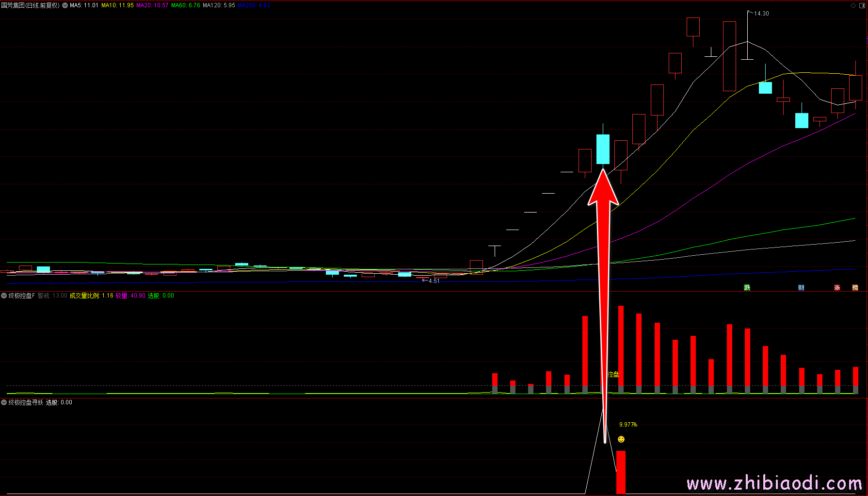Click the 终极控盘F indicator name
The width and height of the screenshot is (868, 496).
click(x=22, y=296)
